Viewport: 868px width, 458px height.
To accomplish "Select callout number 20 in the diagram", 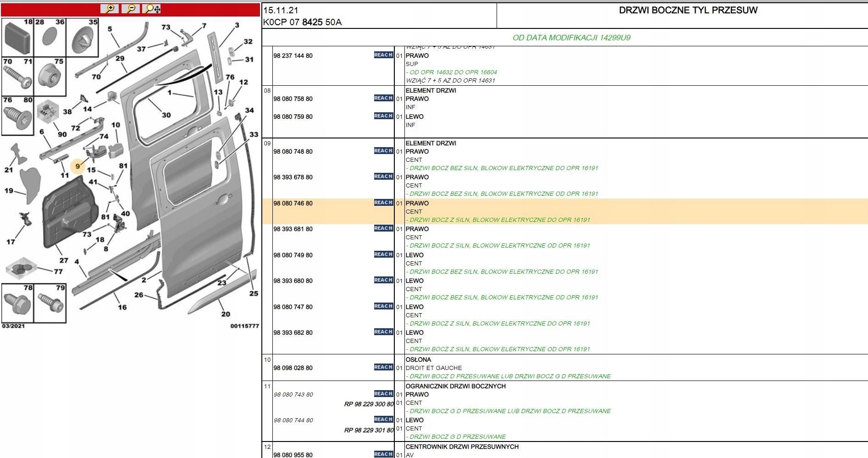I will pyautogui.click(x=226, y=314).
